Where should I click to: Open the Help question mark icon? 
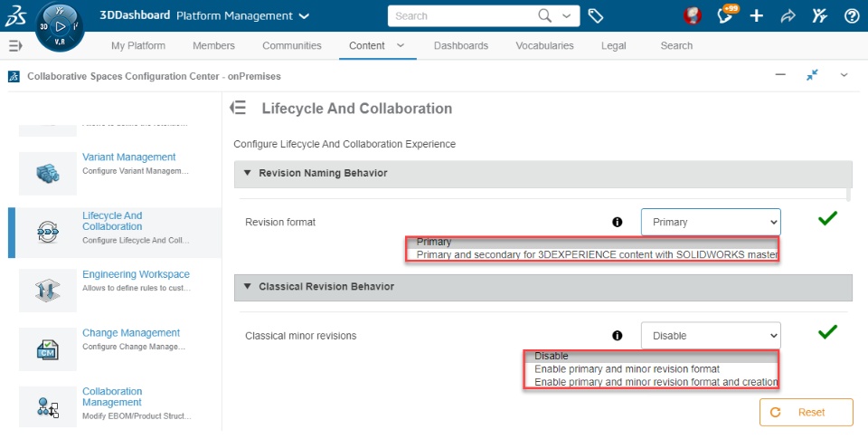(851, 15)
